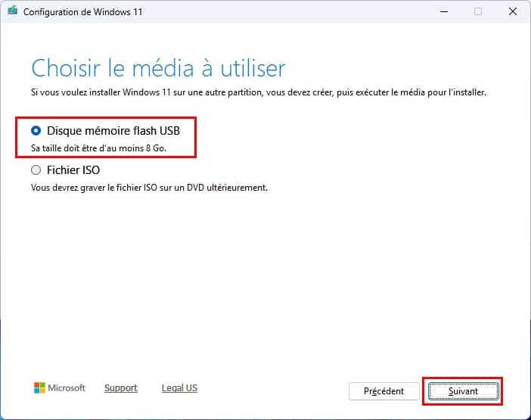Screen dimensions: 531x420
Task: Click the Microsoft four-square logo
Action: [x=40, y=388]
